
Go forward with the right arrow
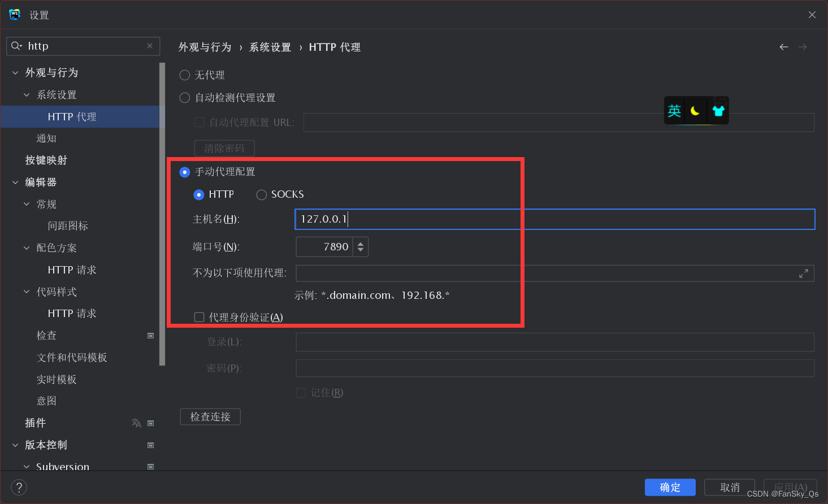pos(803,47)
